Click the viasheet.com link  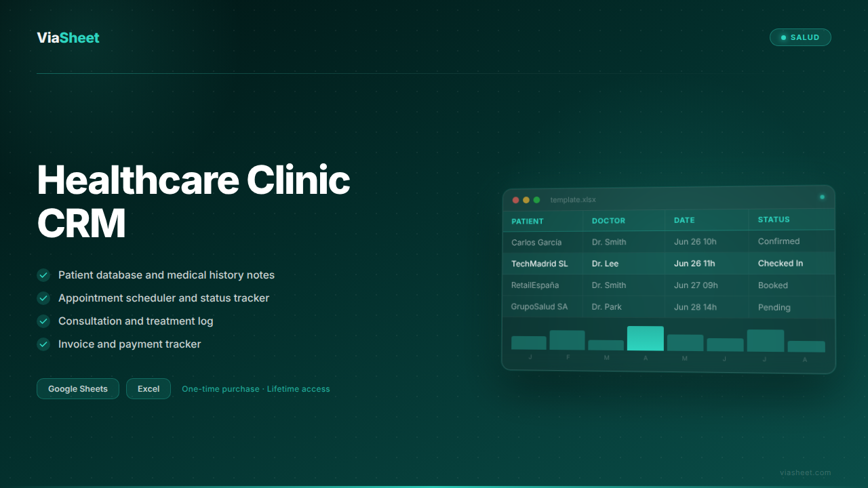pos(806,472)
